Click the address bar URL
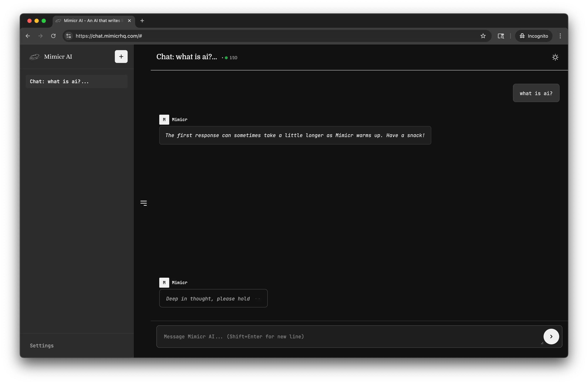The image size is (588, 384). pyautogui.click(x=109, y=36)
